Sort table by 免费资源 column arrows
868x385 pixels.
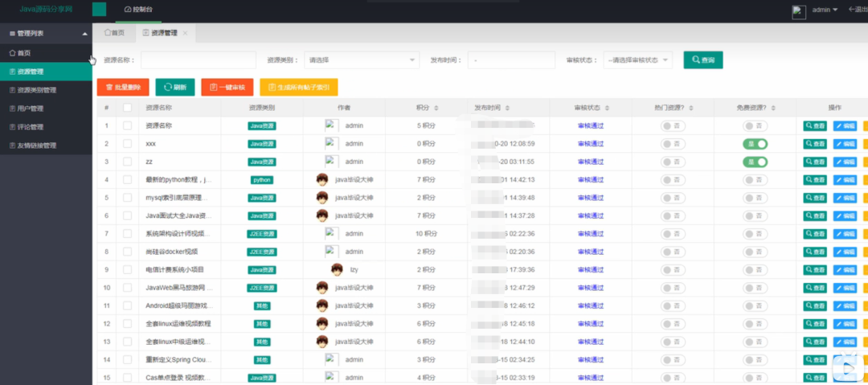773,108
